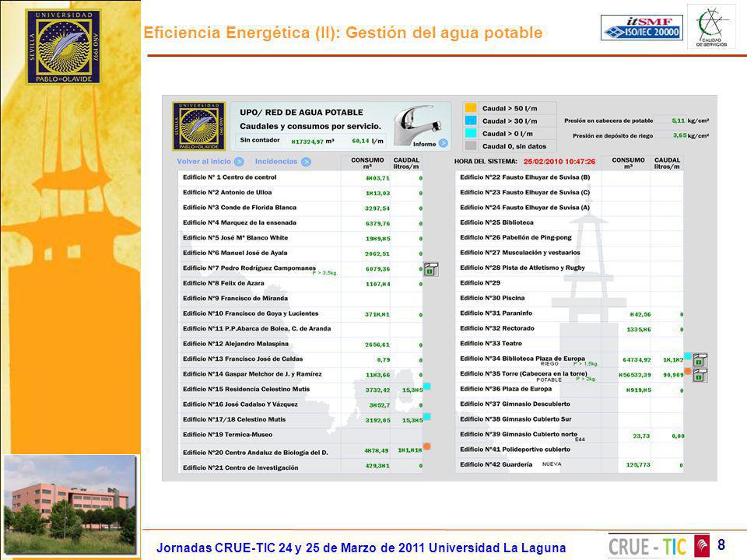Click the orange flow indicator for Edificio N°20
This screenshot has width=747, height=560.
click(x=427, y=446)
